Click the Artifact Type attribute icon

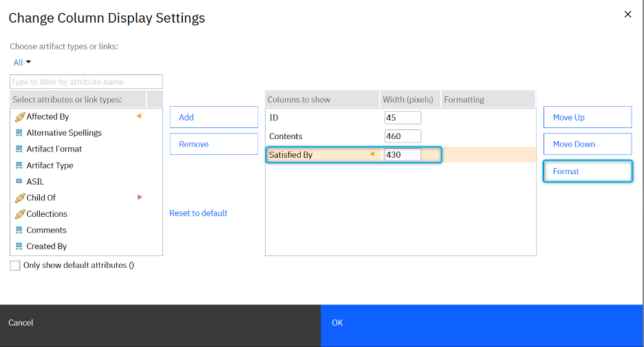coord(19,165)
